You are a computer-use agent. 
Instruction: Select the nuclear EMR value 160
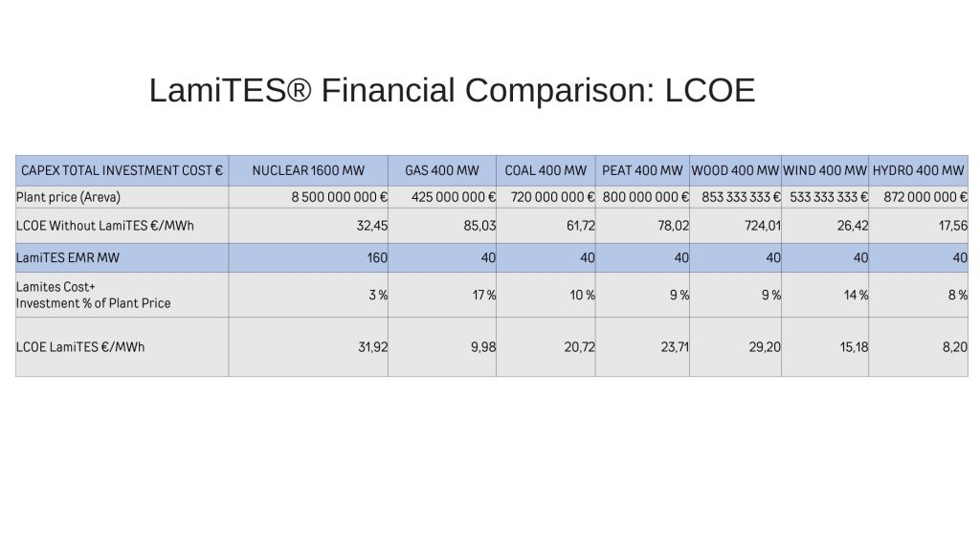[x=377, y=257]
